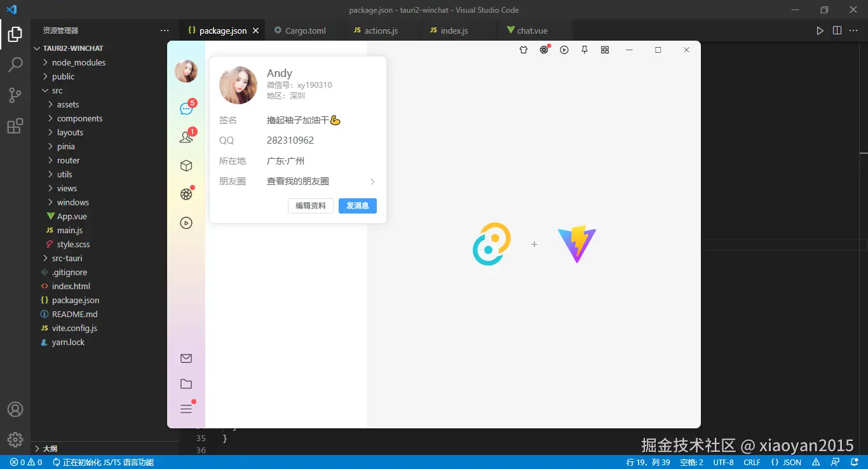The image size is (868, 469).
Task: Open VS Code Extensions view
Action: coord(15,126)
